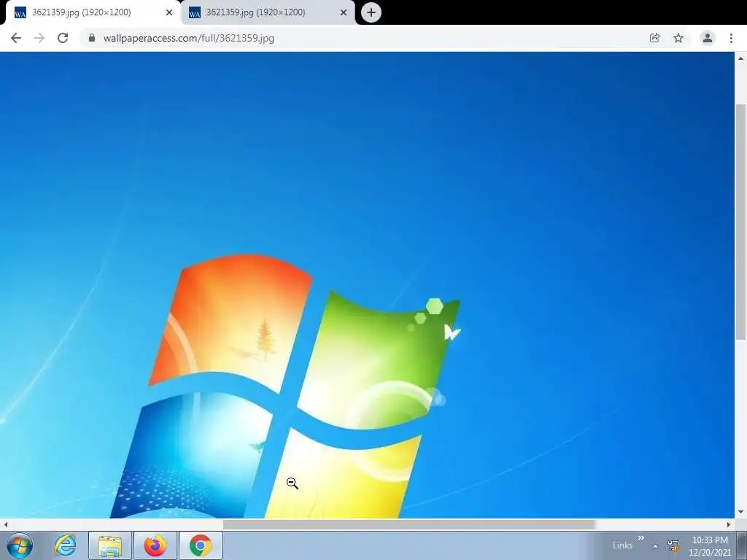Image resolution: width=747 pixels, height=560 pixels.
Task: Click the horizontal scrollbar thumb
Action: (x=409, y=524)
